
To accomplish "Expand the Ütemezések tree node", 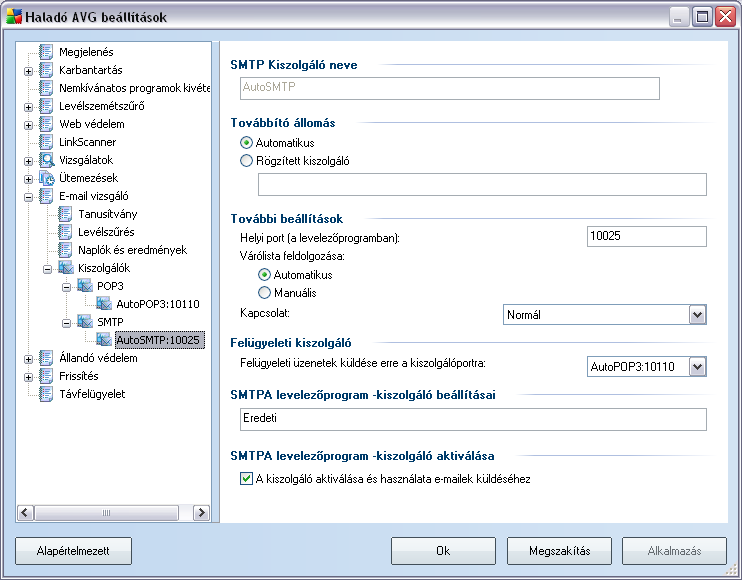I will [x=28, y=179].
